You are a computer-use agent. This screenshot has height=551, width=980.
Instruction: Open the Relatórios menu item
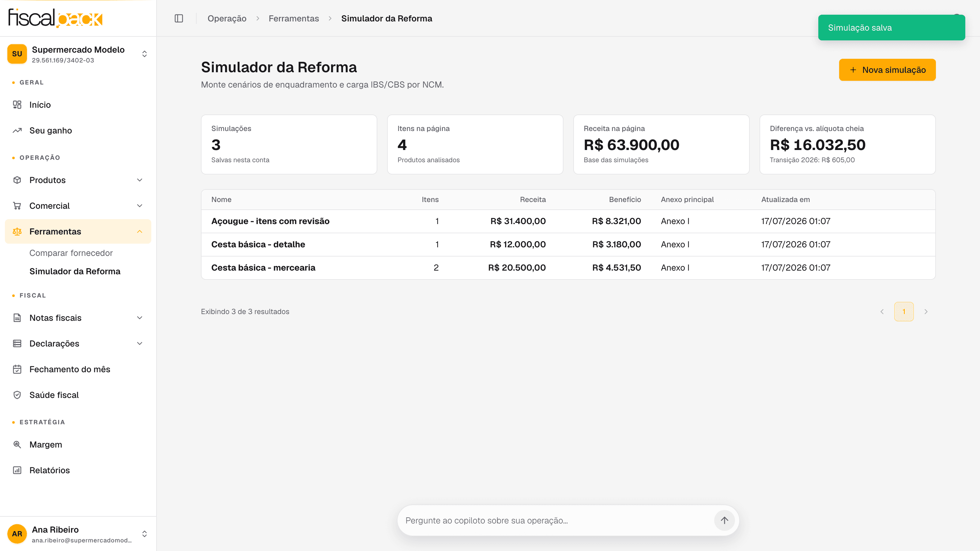pyautogui.click(x=78, y=470)
